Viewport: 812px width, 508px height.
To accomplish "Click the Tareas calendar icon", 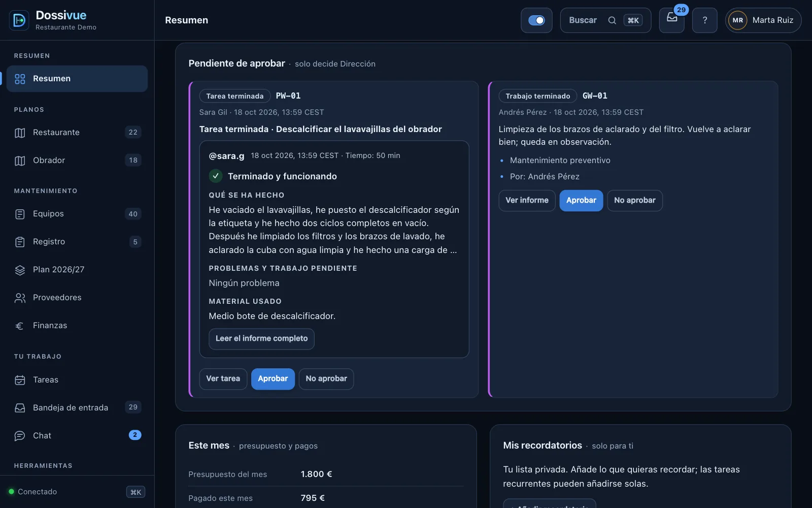I will pos(20,380).
